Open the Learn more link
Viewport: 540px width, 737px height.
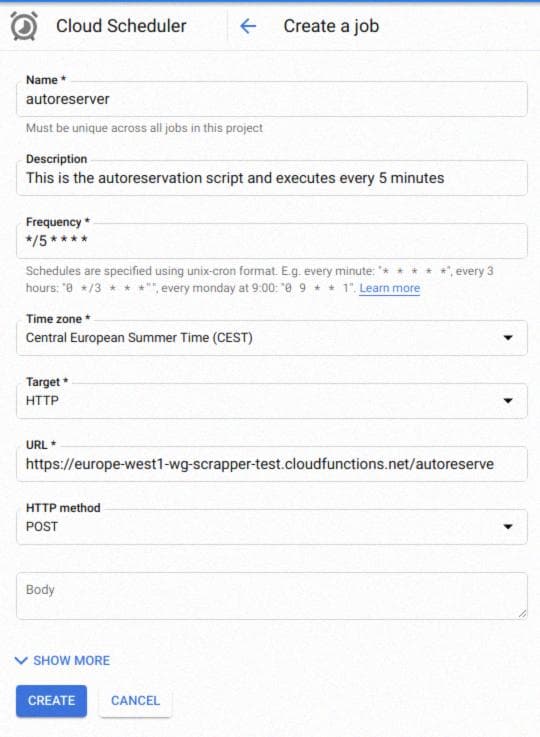coord(390,288)
